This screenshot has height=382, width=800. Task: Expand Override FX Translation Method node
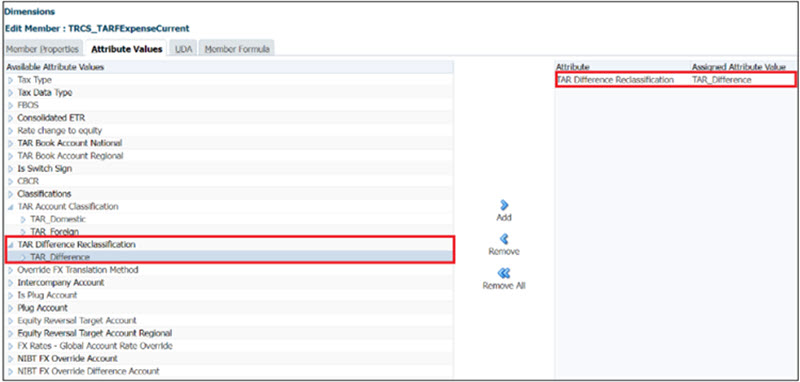point(11,270)
